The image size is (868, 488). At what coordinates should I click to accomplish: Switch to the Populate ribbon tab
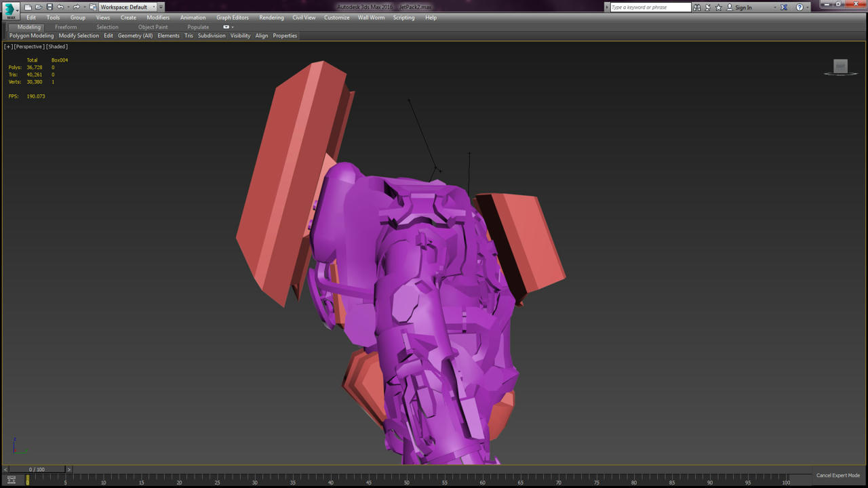pos(198,27)
